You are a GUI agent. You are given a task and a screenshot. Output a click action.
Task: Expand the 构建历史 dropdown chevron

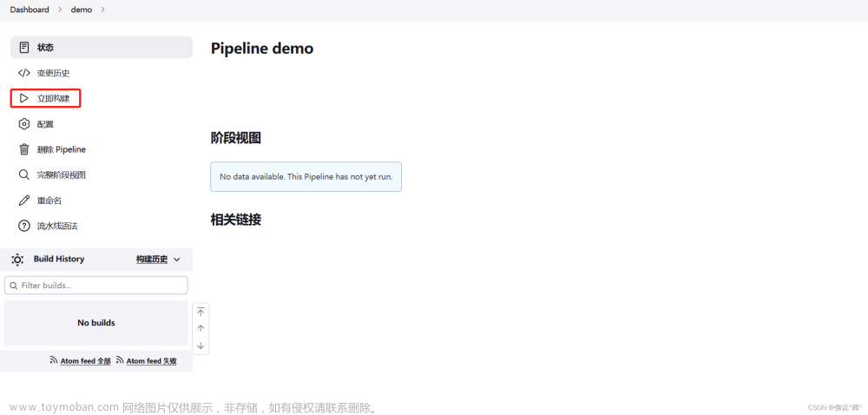point(177,260)
